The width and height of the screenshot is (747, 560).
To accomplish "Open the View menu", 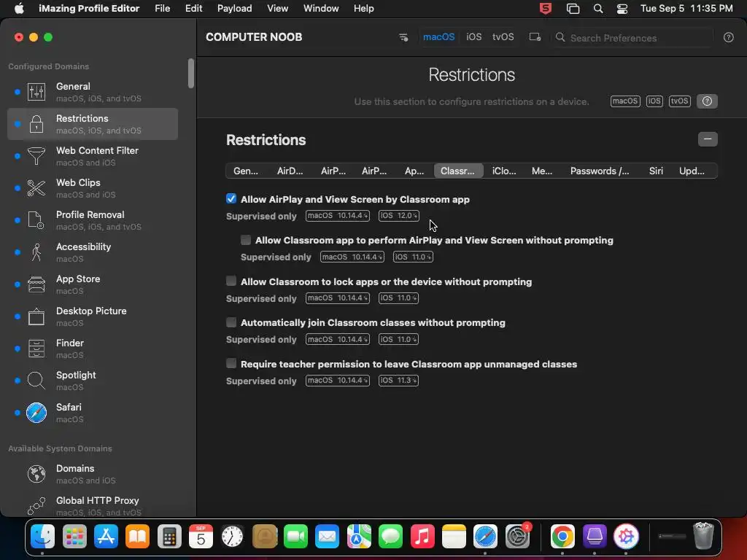I will (277, 9).
